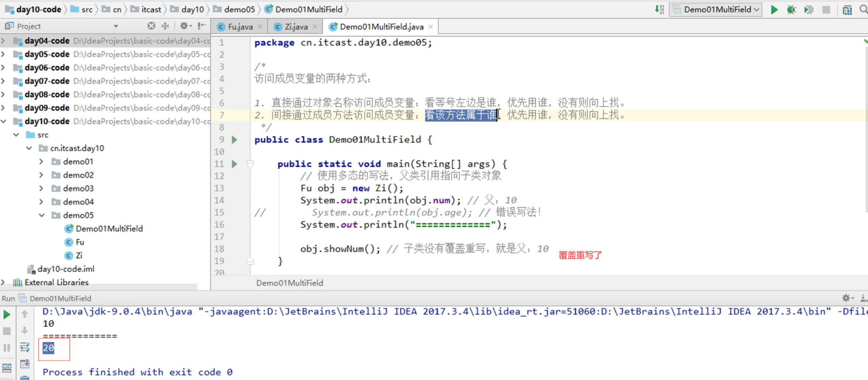Select Demo01MultiField class in project tree
This screenshot has height=380, width=868.
point(104,228)
